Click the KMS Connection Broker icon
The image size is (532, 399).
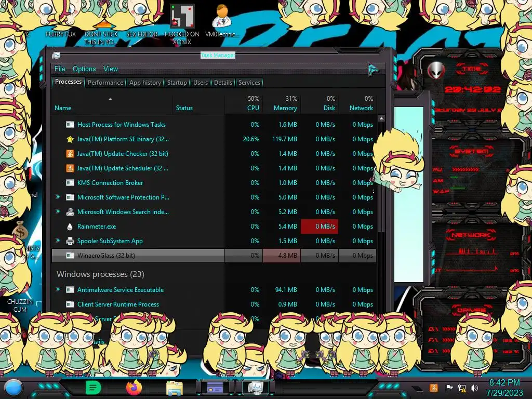pos(70,183)
